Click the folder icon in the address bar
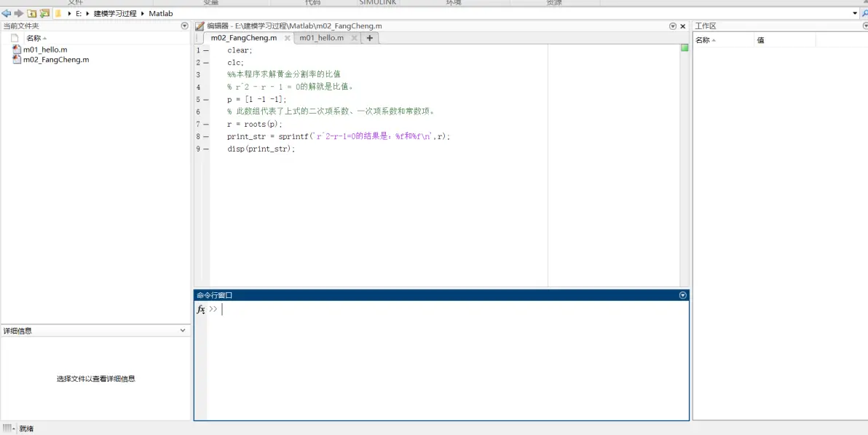This screenshot has height=435, width=868. click(x=58, y=13)
